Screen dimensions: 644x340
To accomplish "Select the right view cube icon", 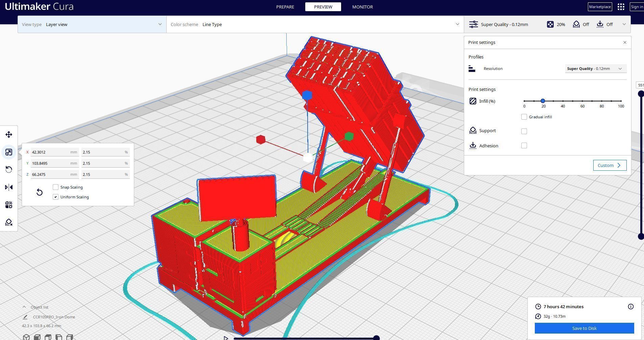I will 70,337.
